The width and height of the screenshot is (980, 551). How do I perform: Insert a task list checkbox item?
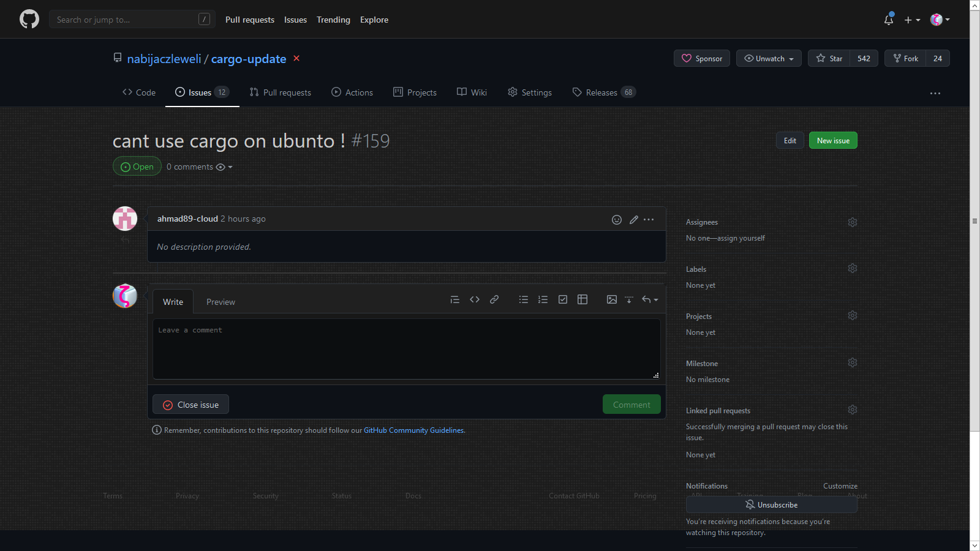coord(563,299)
